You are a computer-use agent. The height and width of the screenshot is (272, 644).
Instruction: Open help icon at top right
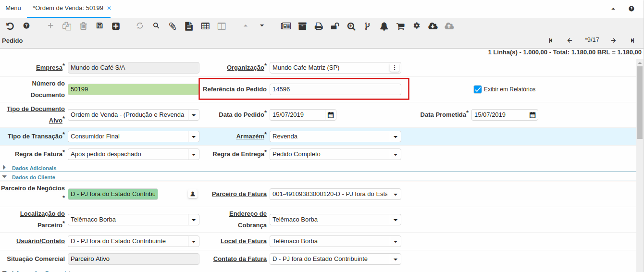[x=632, y=9]
